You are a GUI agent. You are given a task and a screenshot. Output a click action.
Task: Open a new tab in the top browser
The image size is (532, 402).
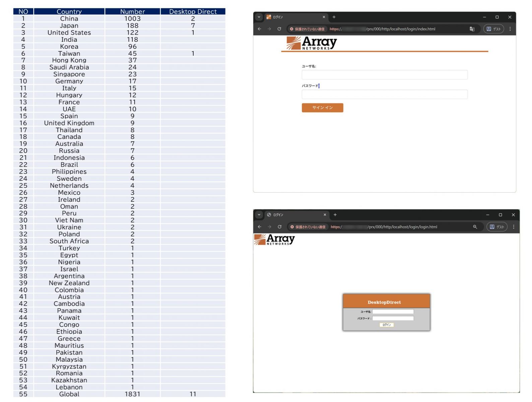click(x=334, y=17)
